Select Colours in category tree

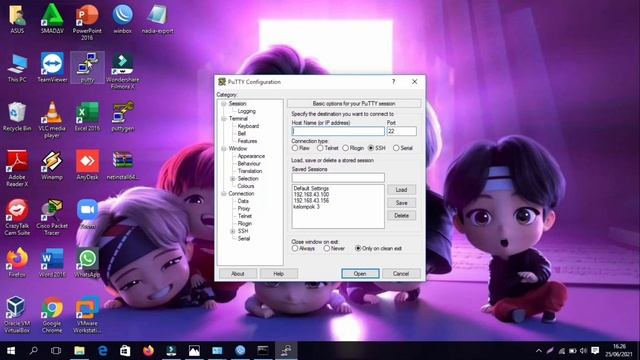[x=246, y=186]
